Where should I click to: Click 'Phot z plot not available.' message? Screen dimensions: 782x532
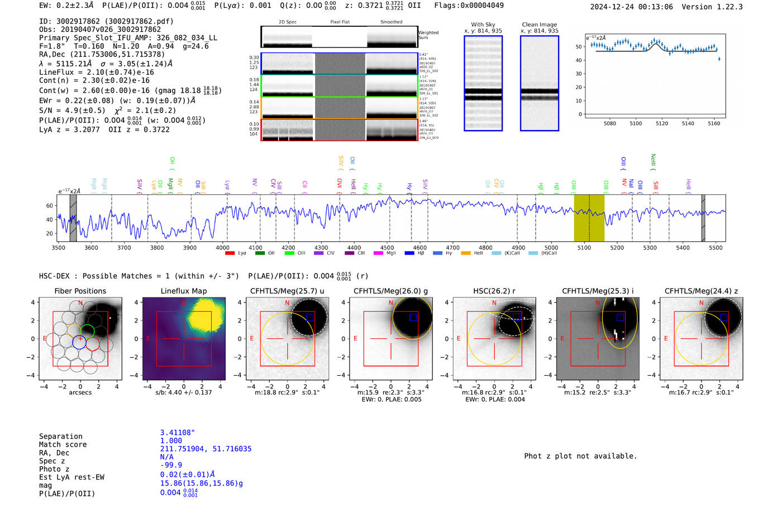[580, 456]
